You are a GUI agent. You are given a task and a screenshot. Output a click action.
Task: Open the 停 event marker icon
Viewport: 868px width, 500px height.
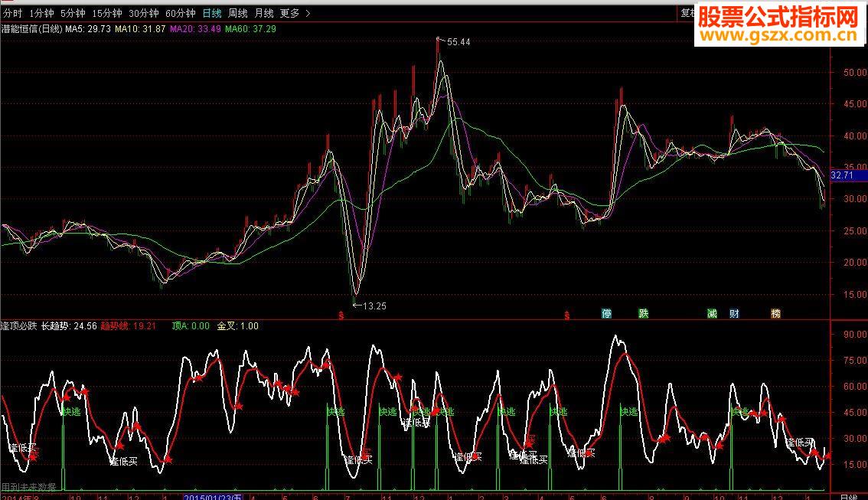607,314
